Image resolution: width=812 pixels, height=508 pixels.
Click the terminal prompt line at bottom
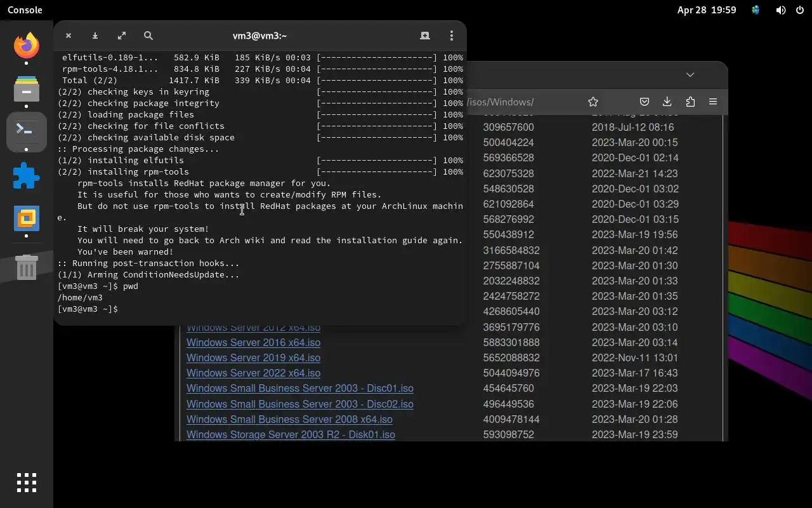[88, 309]
